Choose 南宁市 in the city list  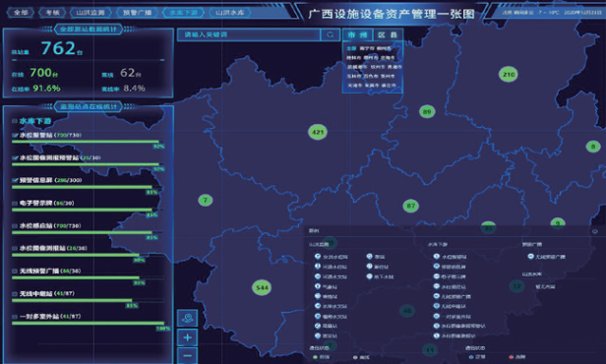(367, 48)
